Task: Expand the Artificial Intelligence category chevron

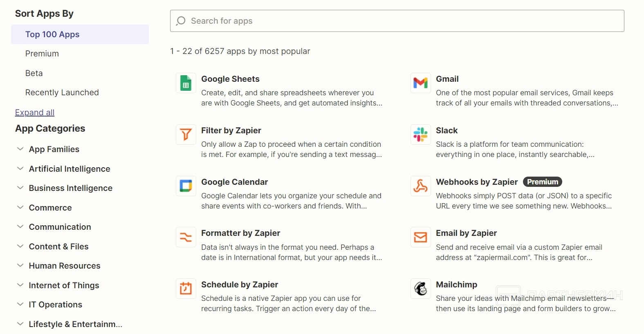Action: click(x=20, y=168)
